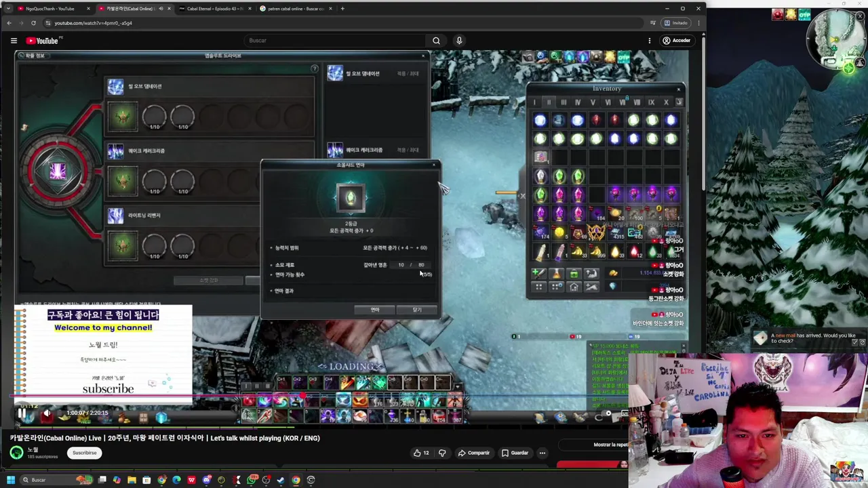Image resolution: width=868 pixels, height=488 pixels.
Task: Select first blue orb in Inventory
Action: click(540, 121)
